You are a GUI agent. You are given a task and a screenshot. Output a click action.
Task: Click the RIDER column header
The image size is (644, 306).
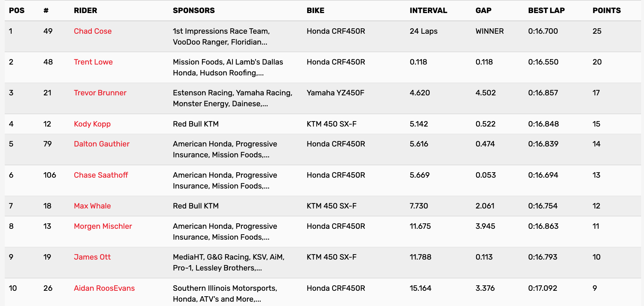[85, 11]
